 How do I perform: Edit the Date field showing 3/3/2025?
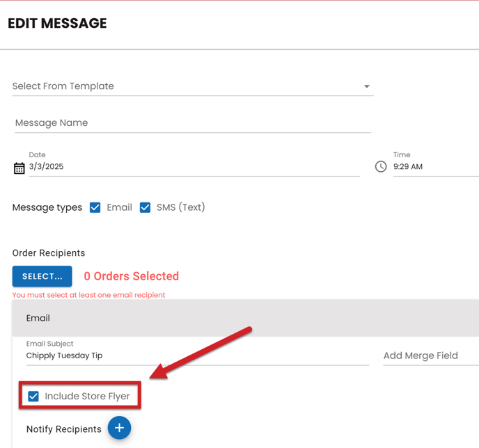[x=194, y=167]
